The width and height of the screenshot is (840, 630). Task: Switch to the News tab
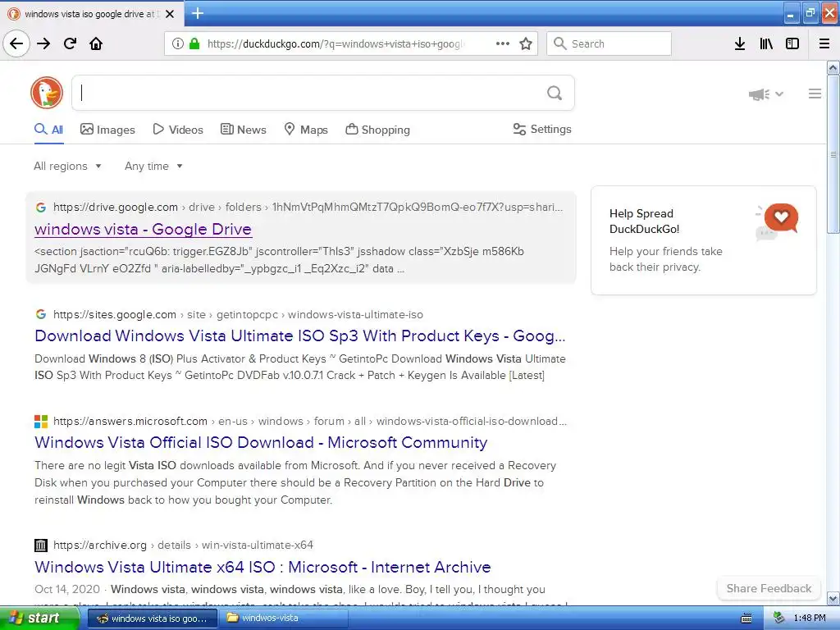click(x=243, y=130)
